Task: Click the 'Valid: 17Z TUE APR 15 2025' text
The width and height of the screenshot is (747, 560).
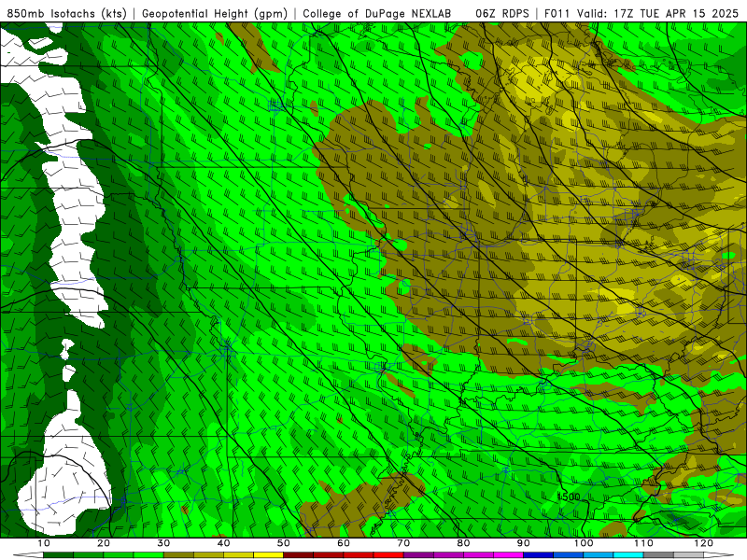Action: pos(657,13)
